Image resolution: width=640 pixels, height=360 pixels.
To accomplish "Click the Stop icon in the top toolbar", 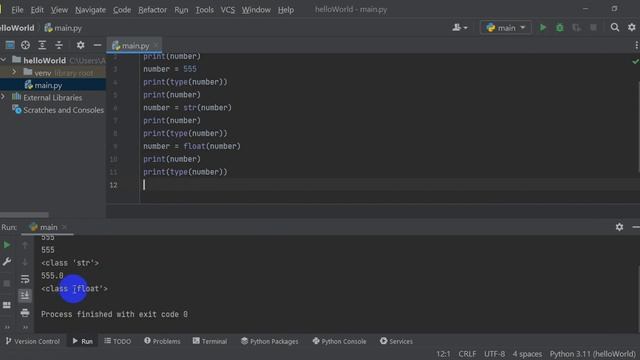I will 593,28.
